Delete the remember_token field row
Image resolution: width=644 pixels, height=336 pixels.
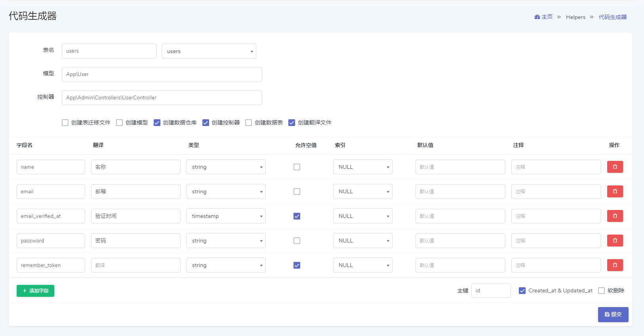click(x=615, y=265)
